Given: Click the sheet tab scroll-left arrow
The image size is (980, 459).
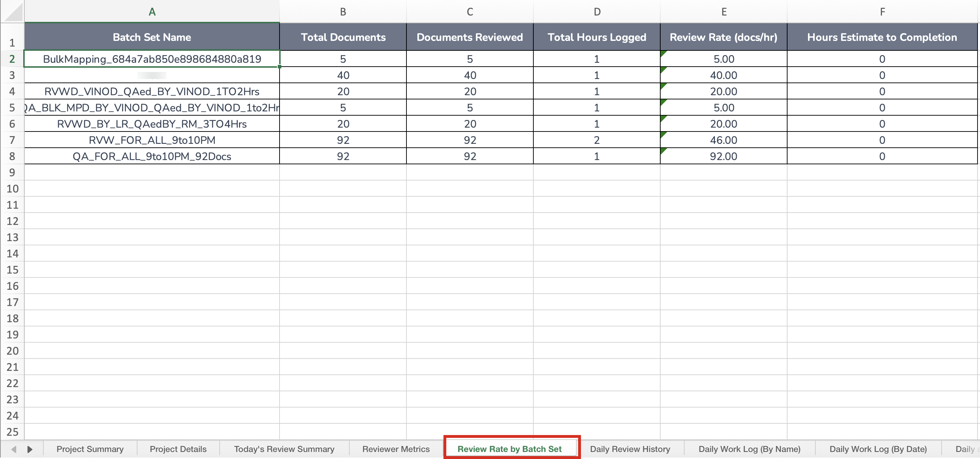Looking at the screenshot, I should click(x=14, y=449).
